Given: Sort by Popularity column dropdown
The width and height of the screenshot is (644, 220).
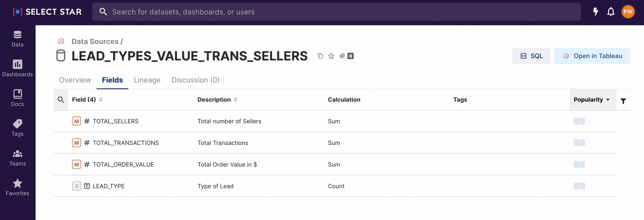Looking at the screenshot, I should [x=591, y=100].
